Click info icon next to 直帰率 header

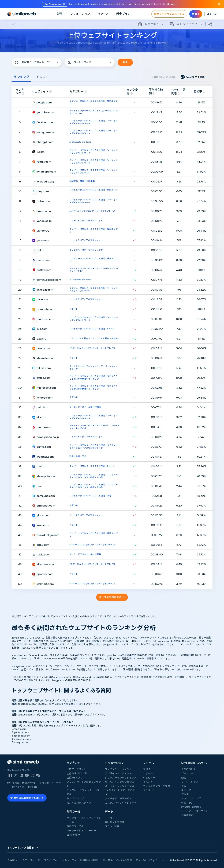(x=204, y=92)
